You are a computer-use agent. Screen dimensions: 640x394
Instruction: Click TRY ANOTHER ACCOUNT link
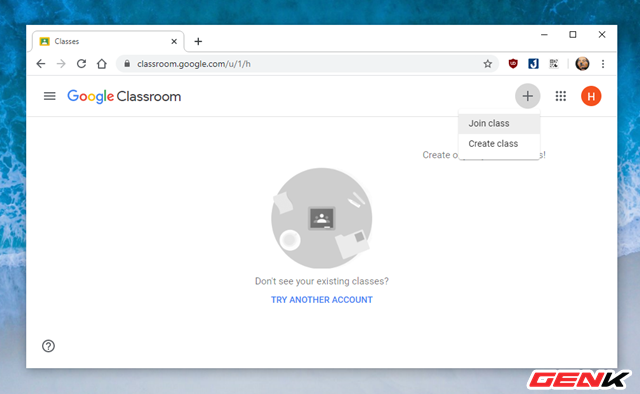(322, 300)
